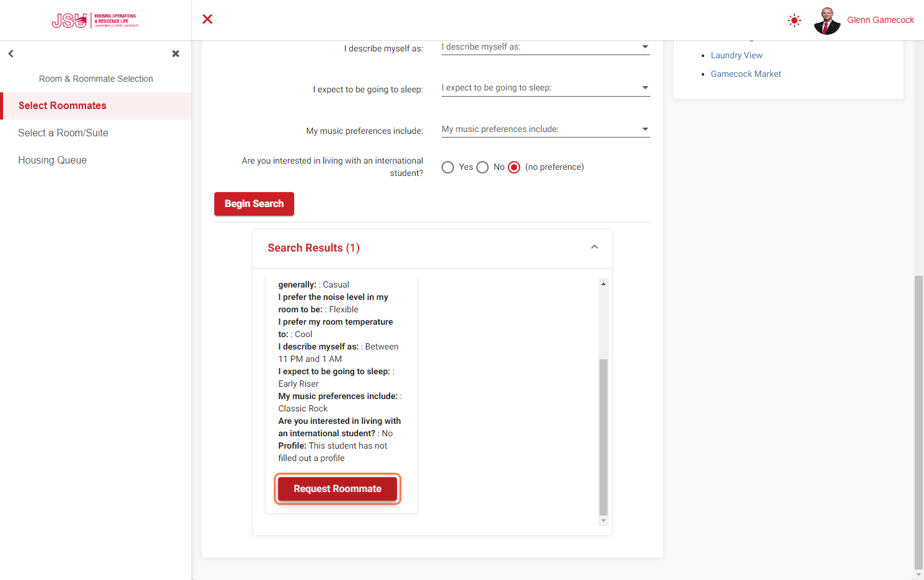
Task: Click the international student question label
Action: pyautogui.click(x=333, y=167)
